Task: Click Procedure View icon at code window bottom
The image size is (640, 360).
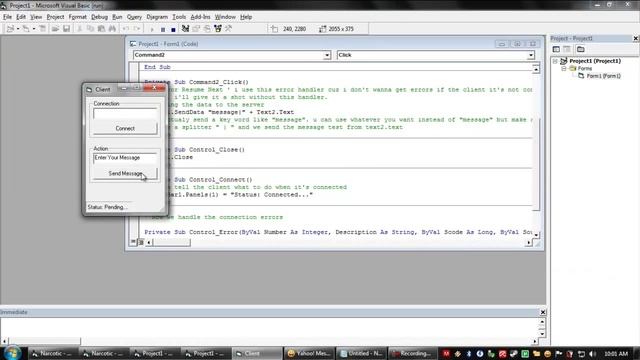Action: [x=133, y=242]
